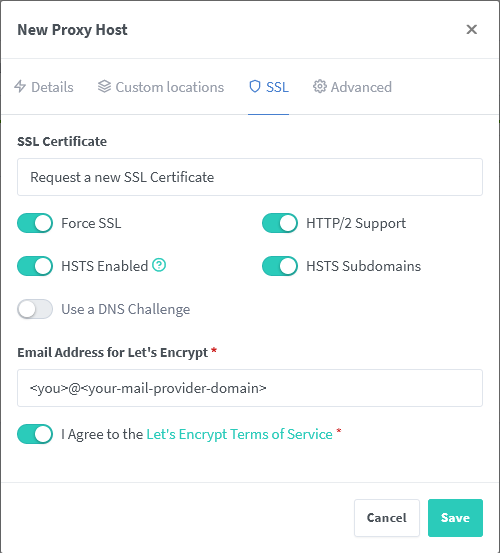Turn off HTTP/2 Support switch
The width and height of the screenshot is (500, 553).
(x=280, y=223)
